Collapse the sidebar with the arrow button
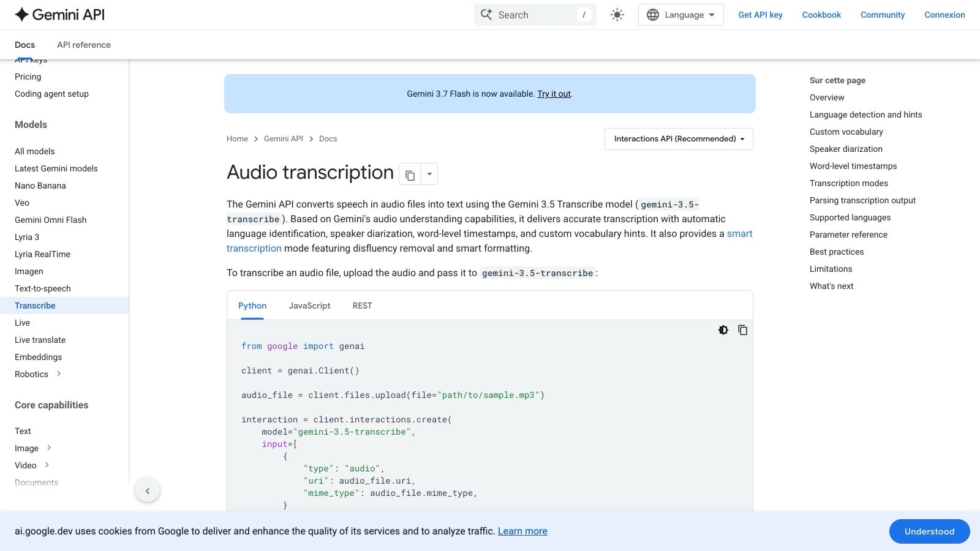 pos(147,490)
